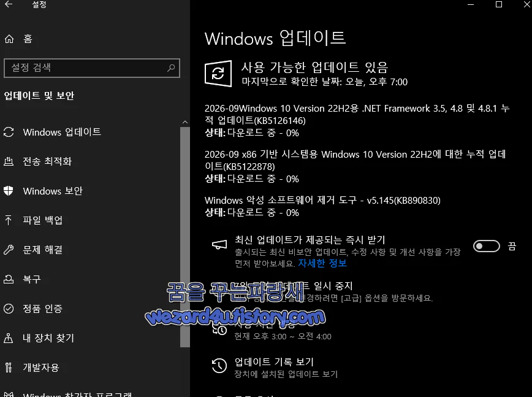Click the 전송 최적화 icon
Image resolution: width=532 pixels, height=397 pixels.
[9, 161]
